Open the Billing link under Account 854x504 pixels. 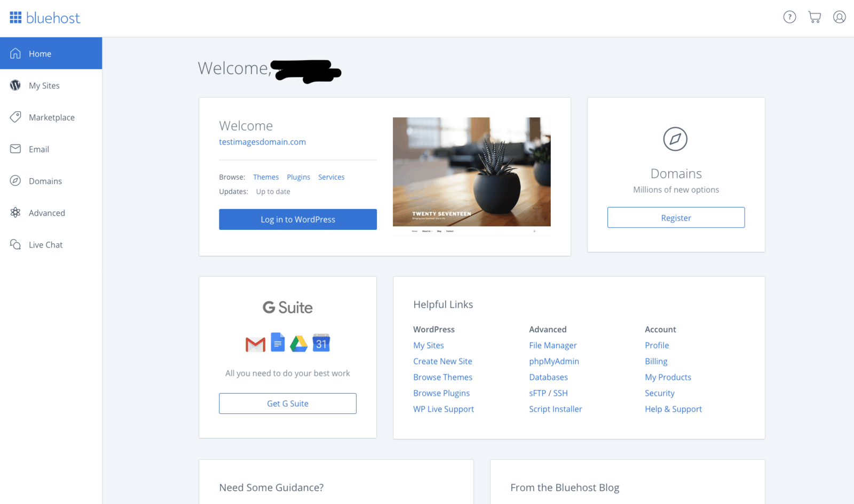(656, 362)
